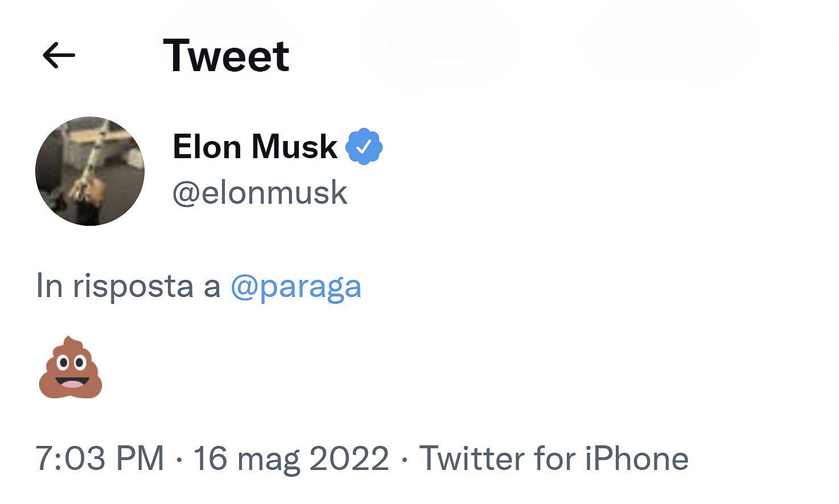The width and height of the screenshot is (839, 504).
Task: Select the Tweet page heading
Action: point(226,55)
